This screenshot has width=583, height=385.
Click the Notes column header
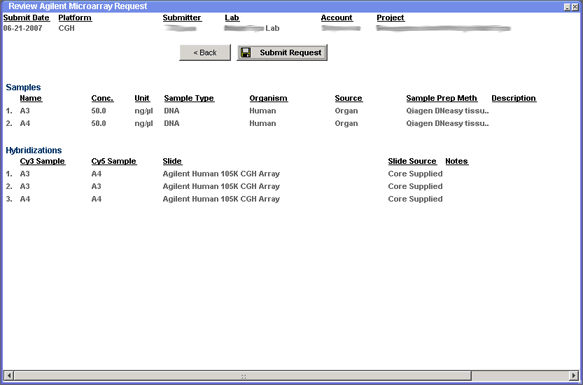457,161
